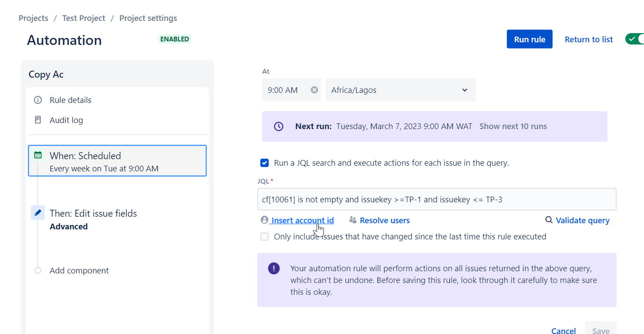Uncheck Run a JQL search checkbox
Image resolution: width=644 pixels, height=334 pixels.
click(264, 163)
